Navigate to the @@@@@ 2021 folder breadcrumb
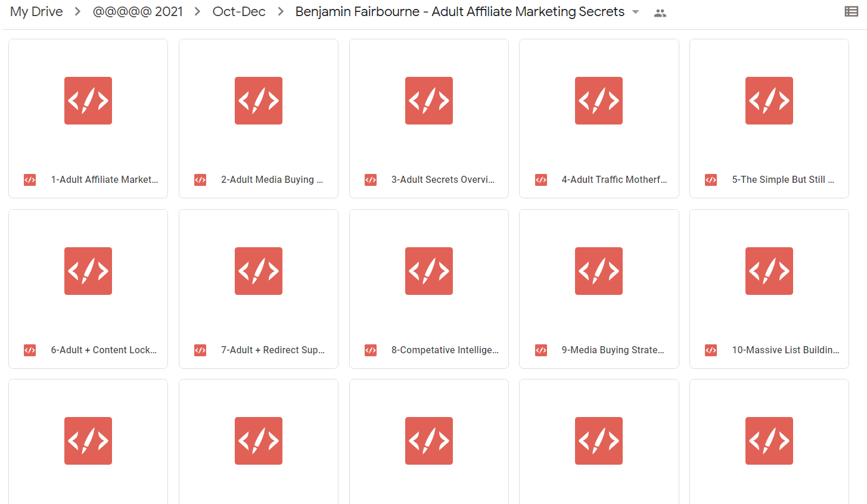This screenshot has height=504, width=867. [138, 12]
